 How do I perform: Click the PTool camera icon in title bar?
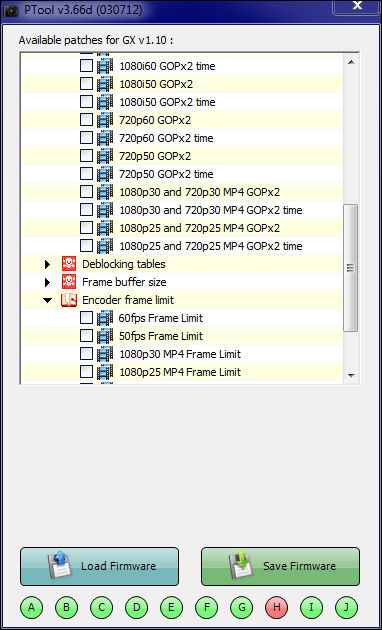(11, 10)
